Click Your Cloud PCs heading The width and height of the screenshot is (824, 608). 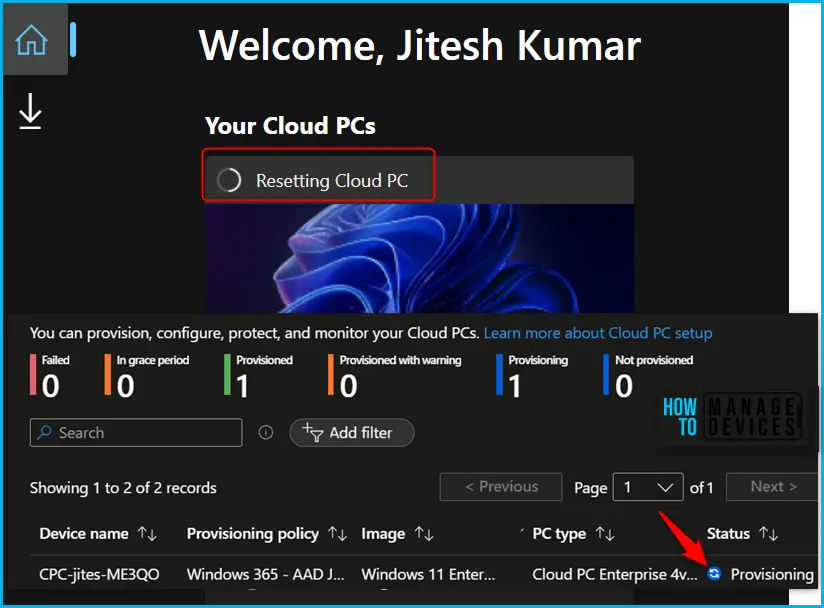tap(290, 126)
